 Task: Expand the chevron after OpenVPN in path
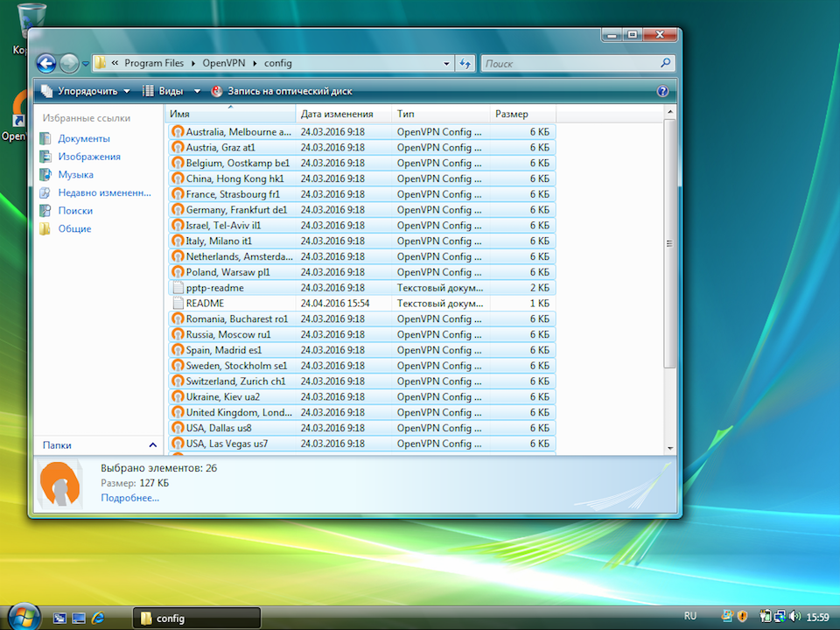pyautogui.click(x=255, y=63)
